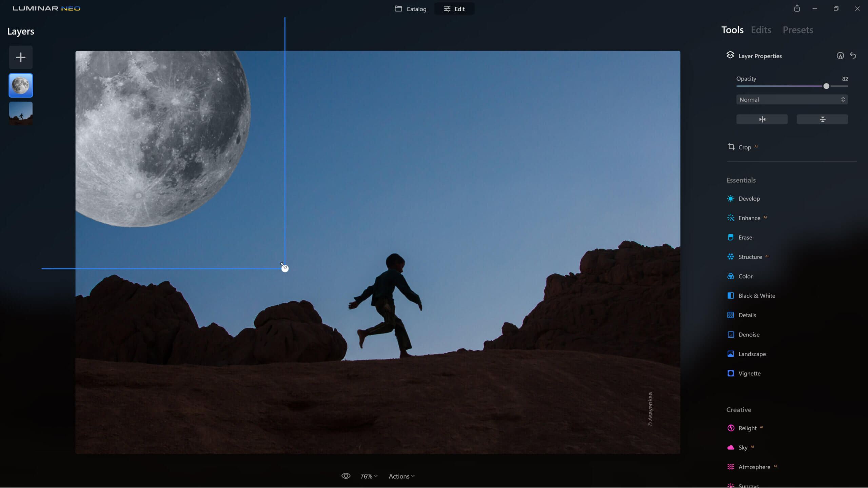
Task: Select the running boy layer thumbnail
Action: (x=21, y=114)
